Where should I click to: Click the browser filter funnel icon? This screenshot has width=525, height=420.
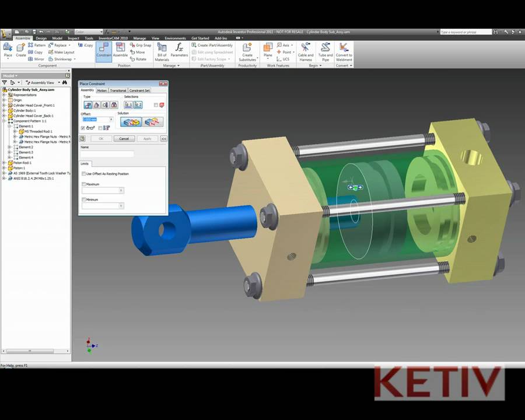click(4, 82)
